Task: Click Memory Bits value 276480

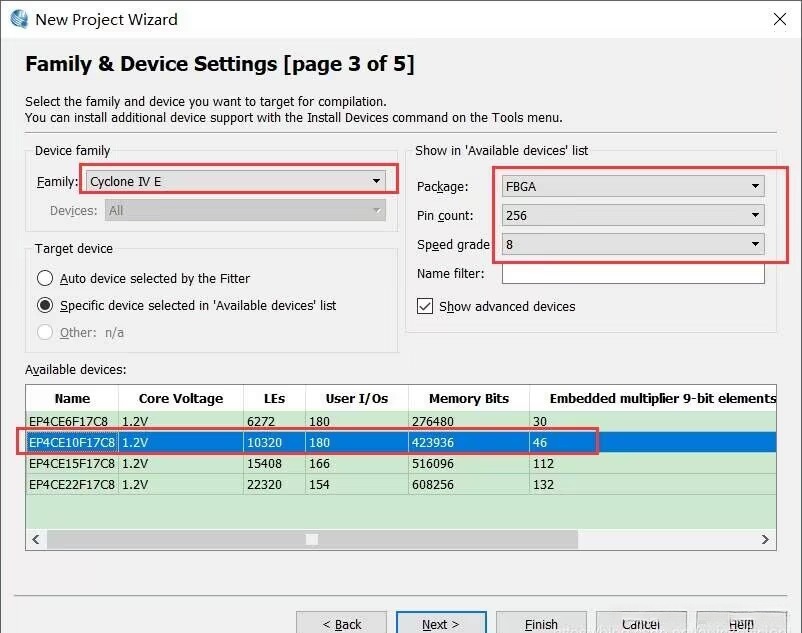Action: tap(433, 421)
